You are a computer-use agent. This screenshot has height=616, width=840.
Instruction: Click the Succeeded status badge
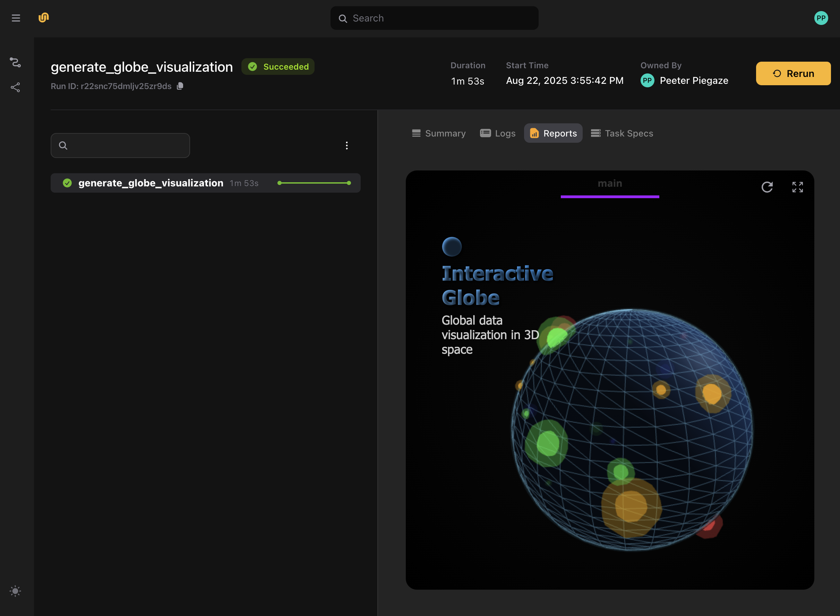click(x=278, y=67)
